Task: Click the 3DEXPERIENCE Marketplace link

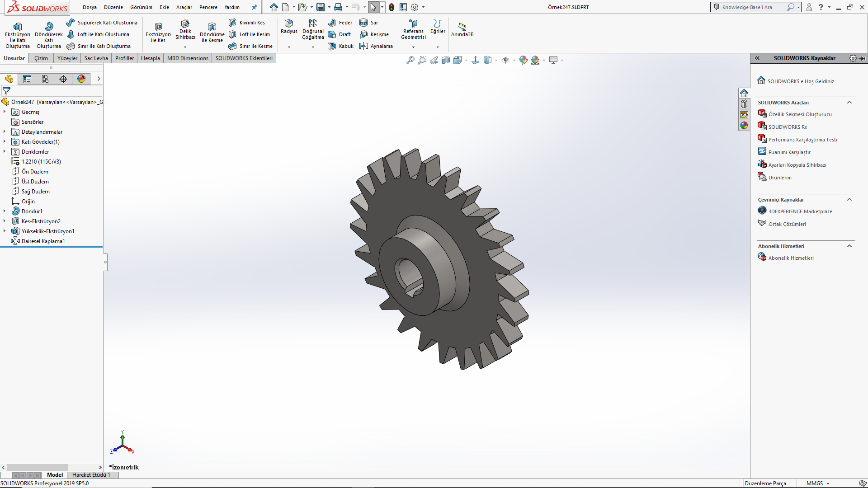Action: [800, 211]
